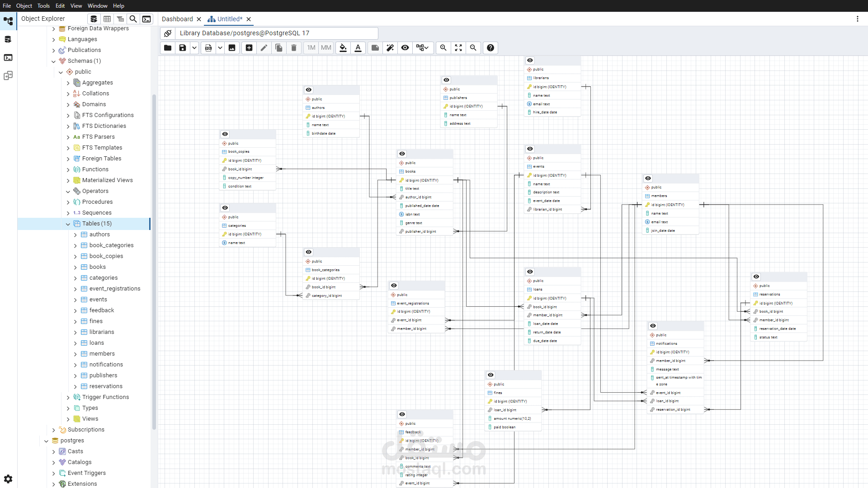Click the save project disk icon
Image resolution: width=868 pixels, height=488 pixels.
(183, 48)
